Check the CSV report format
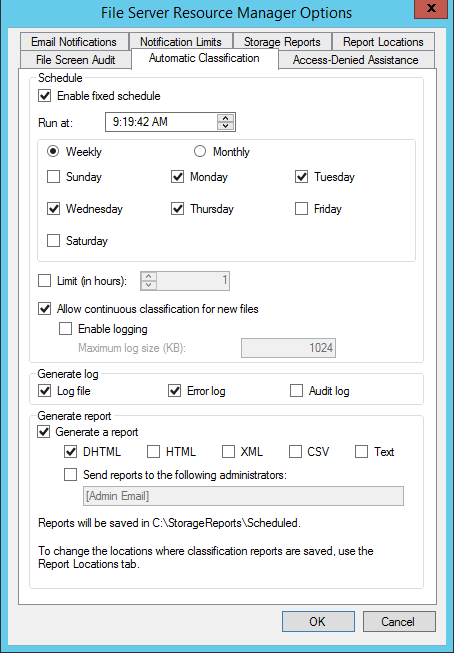Viewport: 454px width, 653px height. point(295,451)
